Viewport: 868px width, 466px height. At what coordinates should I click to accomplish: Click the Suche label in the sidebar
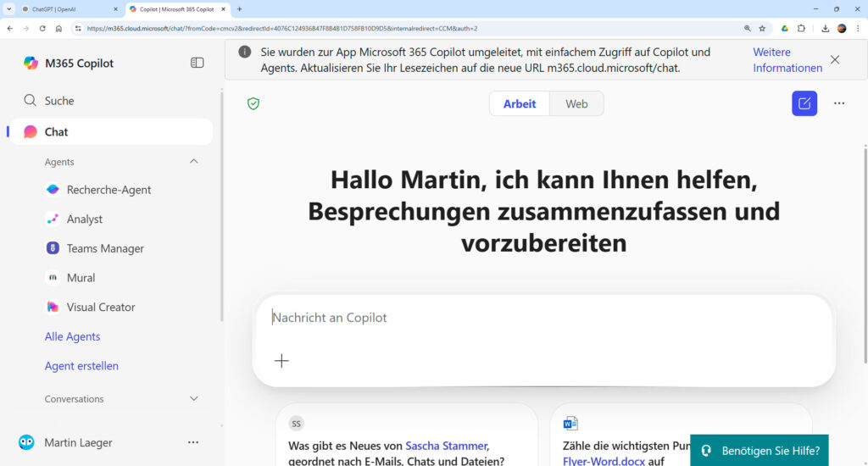point(59,101)
